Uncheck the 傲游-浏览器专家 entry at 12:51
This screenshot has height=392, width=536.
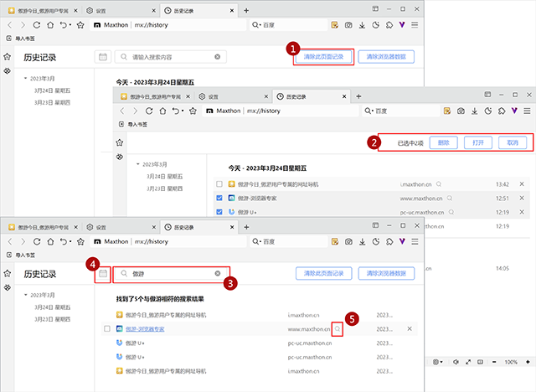point(219,198)
